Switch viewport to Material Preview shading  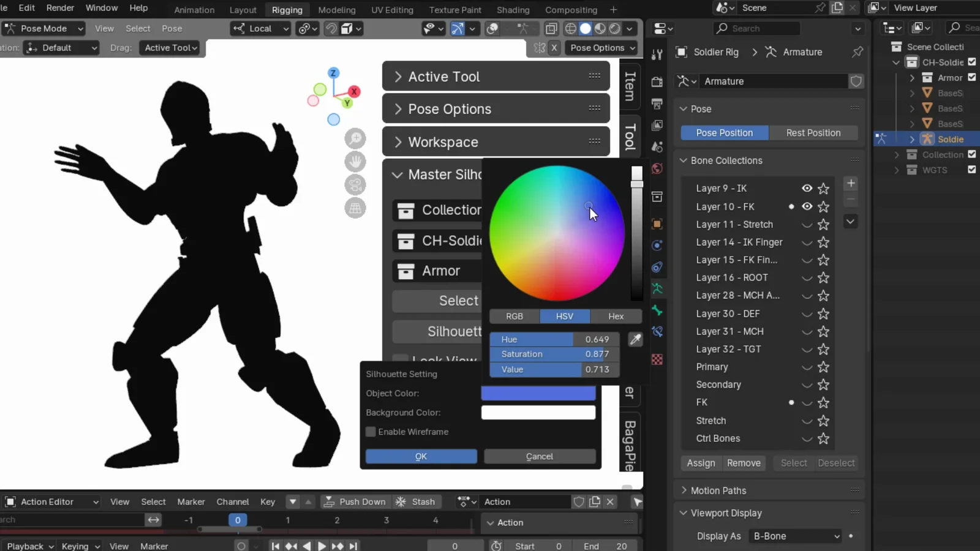click(x=601, y=28)
